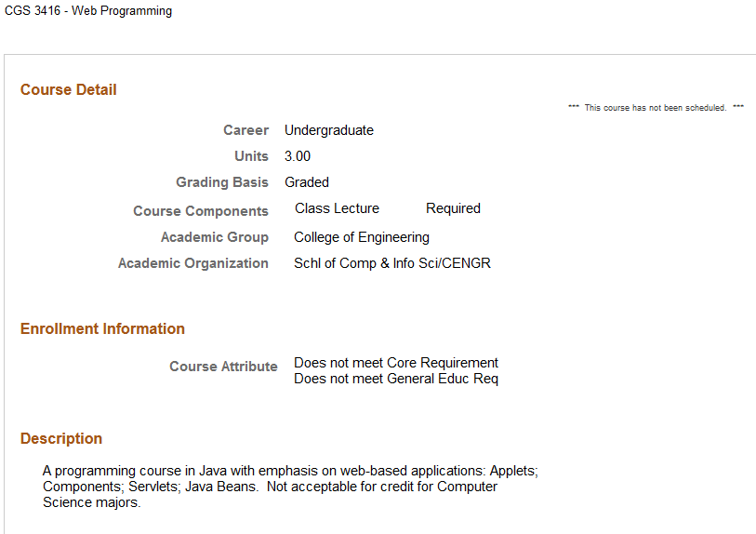
Task: Select the Undergraduate career value
Action: [329, 130]
